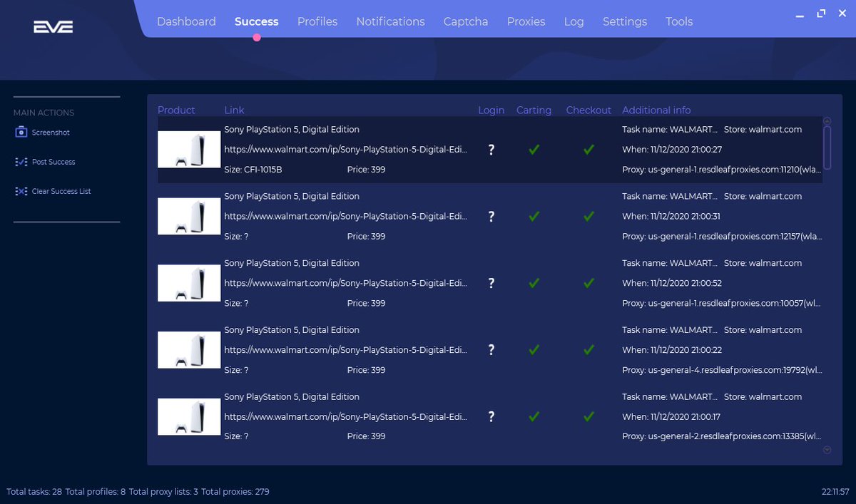Click 'Total proxy lists: 3' in status bar
Screen dimensions: 856x504
[163, 492]
